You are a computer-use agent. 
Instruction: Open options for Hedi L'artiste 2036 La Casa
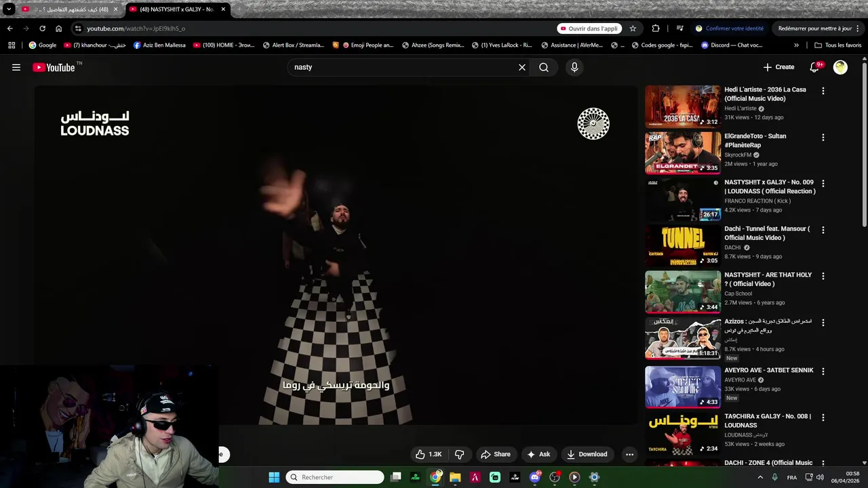click(823, 91)
